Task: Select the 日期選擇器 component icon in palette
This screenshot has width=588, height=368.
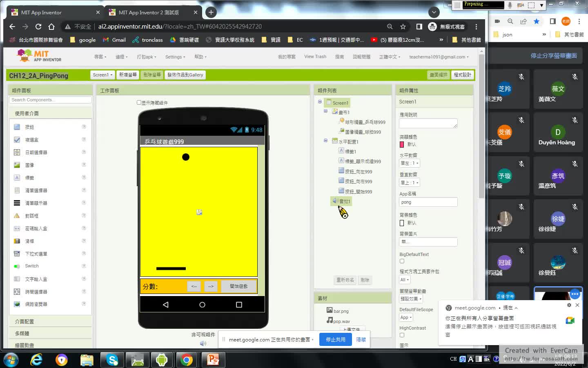Action: [x=17, y=153]
